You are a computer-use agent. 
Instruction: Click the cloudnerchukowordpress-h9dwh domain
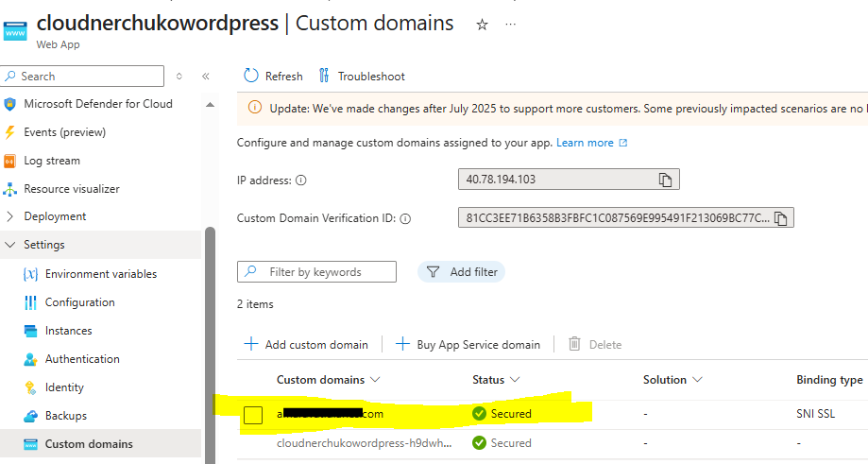click(364, 443)
